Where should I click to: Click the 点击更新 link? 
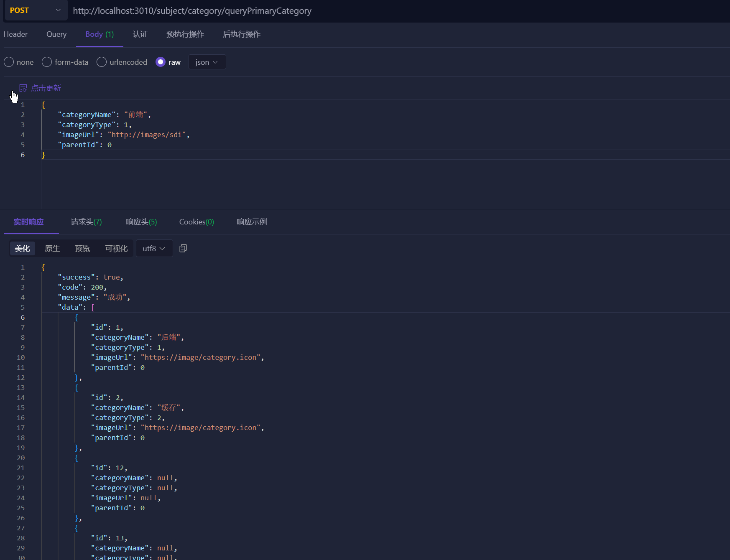point(46,88)
